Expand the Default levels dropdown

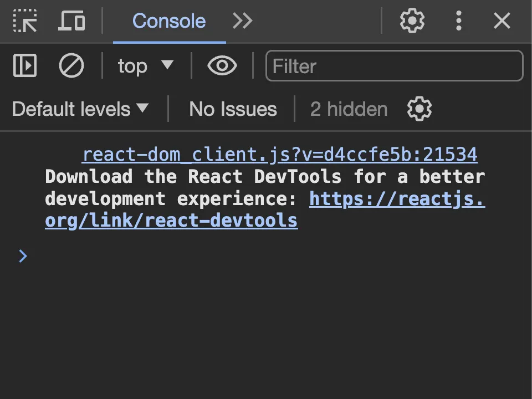pos(80,109)
